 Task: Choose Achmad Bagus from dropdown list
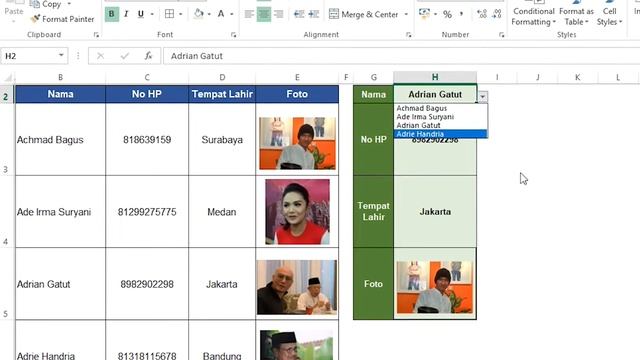pyautogui.click(x=441, y=108)
